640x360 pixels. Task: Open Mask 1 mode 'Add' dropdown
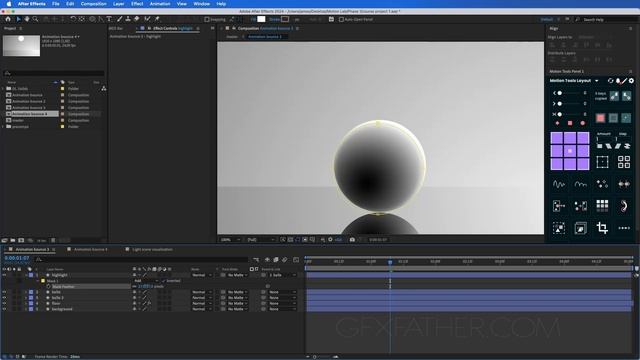tap(145, 281)
